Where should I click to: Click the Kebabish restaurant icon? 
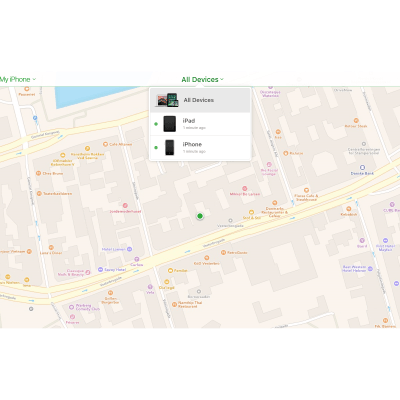pyautogui.click(x=349, y=209)
